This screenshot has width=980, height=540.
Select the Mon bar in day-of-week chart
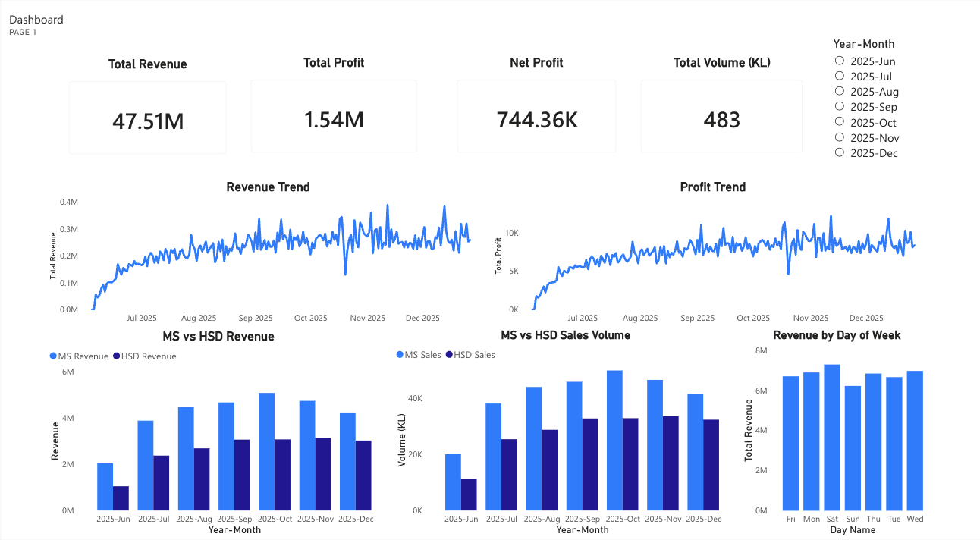click(811, 441)
